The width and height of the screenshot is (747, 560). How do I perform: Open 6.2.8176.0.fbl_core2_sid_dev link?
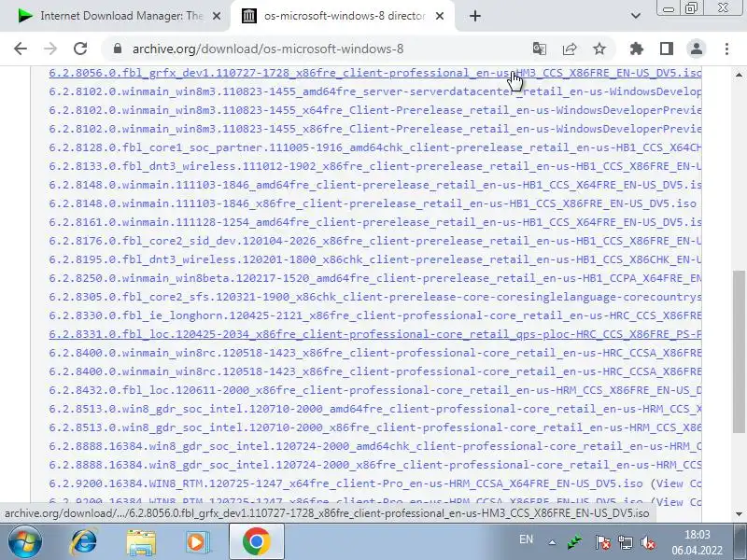pos(375,241)
